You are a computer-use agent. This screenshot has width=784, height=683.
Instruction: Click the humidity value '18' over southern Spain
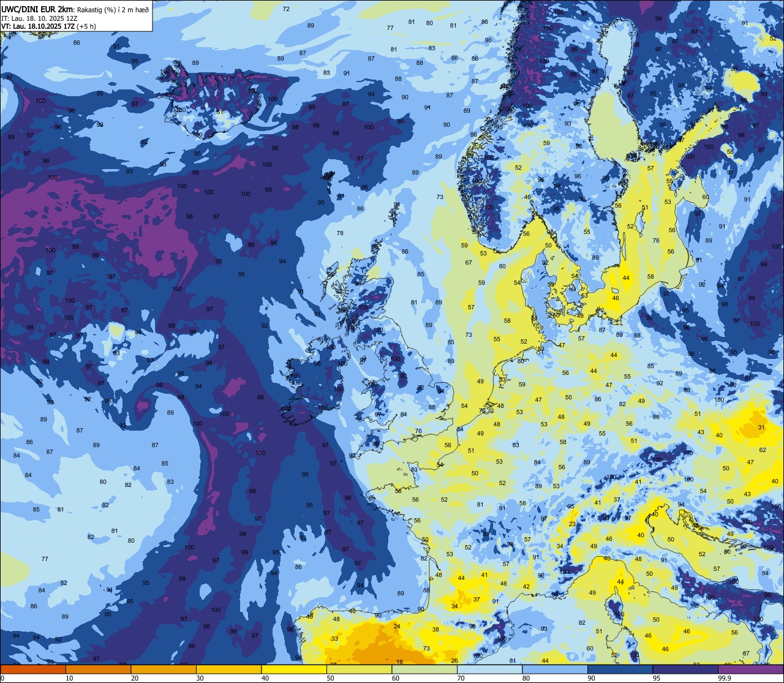399,662
